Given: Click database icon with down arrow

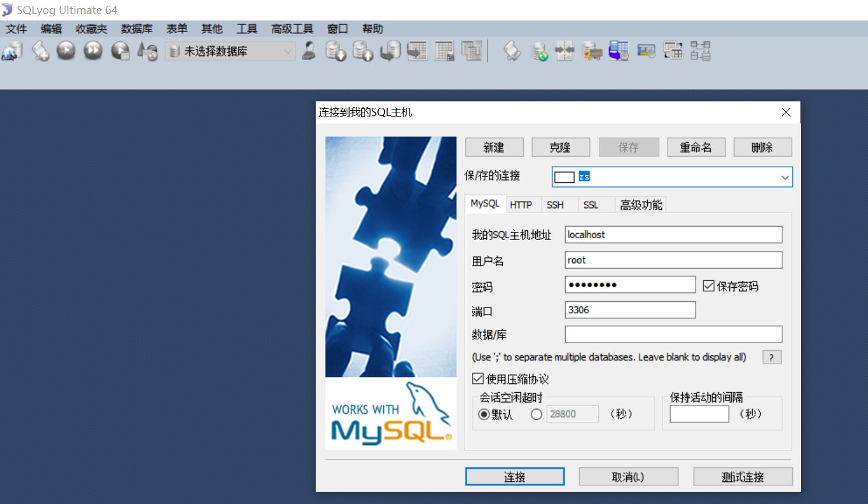Looking at the screenshot, I should pyautogui.click(x=336, y=51).
